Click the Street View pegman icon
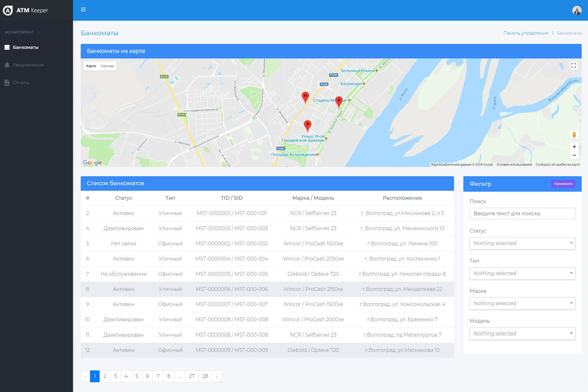Viewport: 588px width, 392px height. click(x=574, y=135)
